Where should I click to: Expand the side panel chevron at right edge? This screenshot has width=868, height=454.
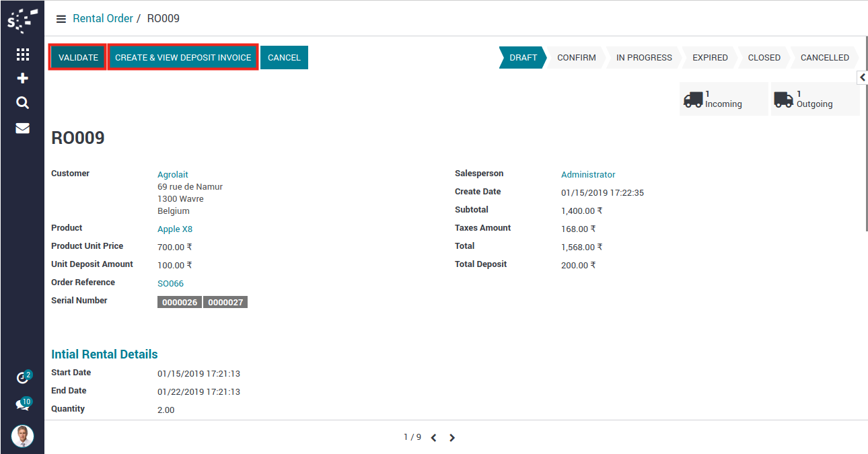(862, 78)
